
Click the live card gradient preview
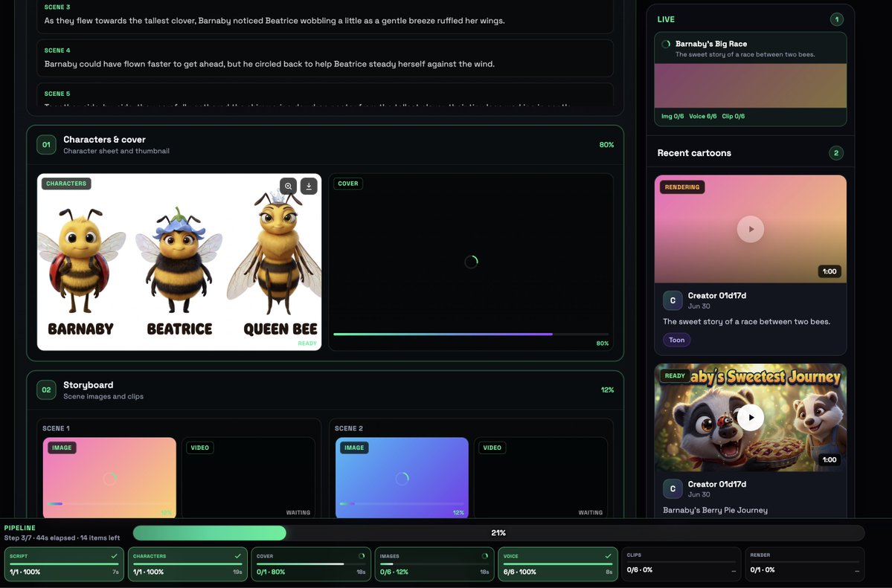pyautogui.click(x=751, y=85)
